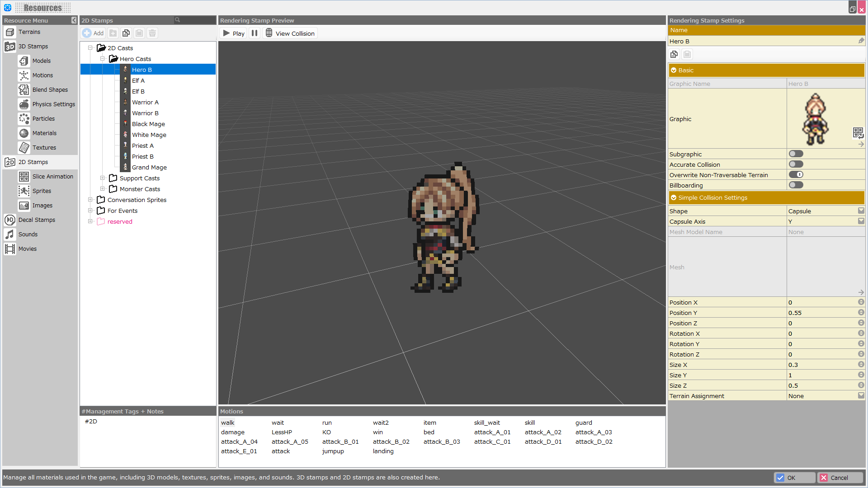
Task: Open the Slice Animation section
Action: [52, 177]
